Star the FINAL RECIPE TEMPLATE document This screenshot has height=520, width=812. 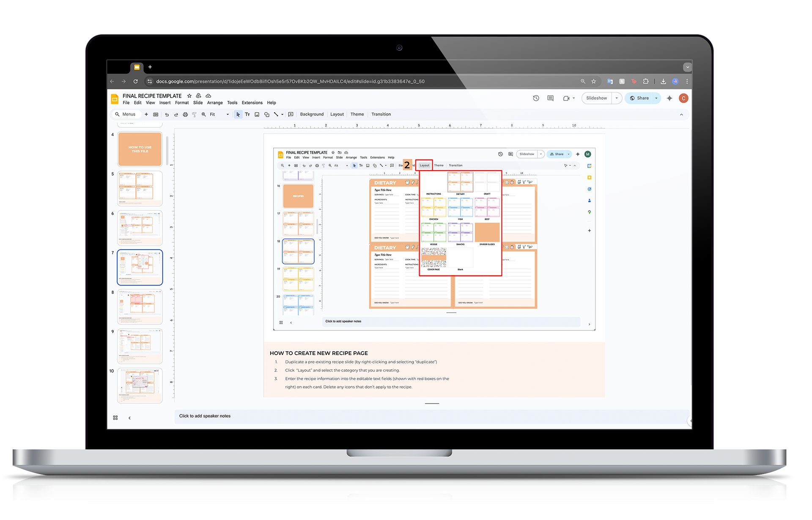tap(189, 96)
